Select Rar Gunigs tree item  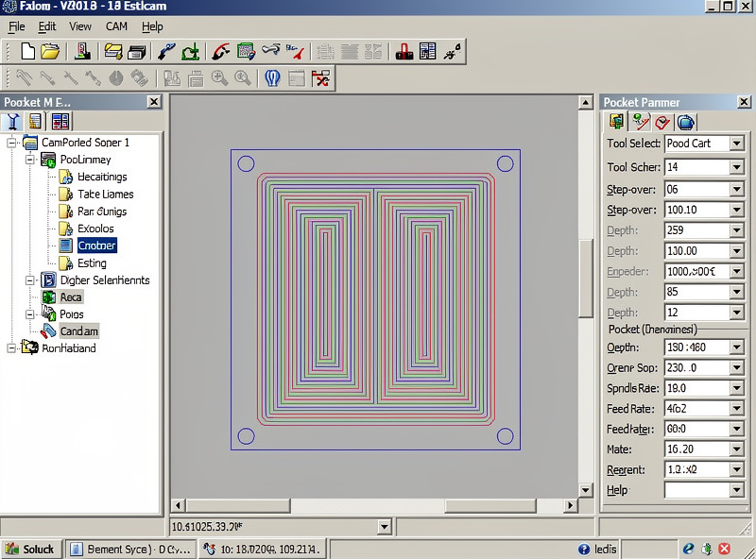(102, 212)
